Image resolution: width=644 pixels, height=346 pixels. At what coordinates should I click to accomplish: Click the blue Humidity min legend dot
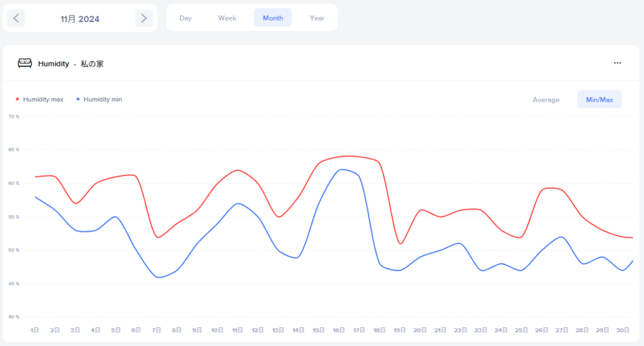(x=78, y=99)
